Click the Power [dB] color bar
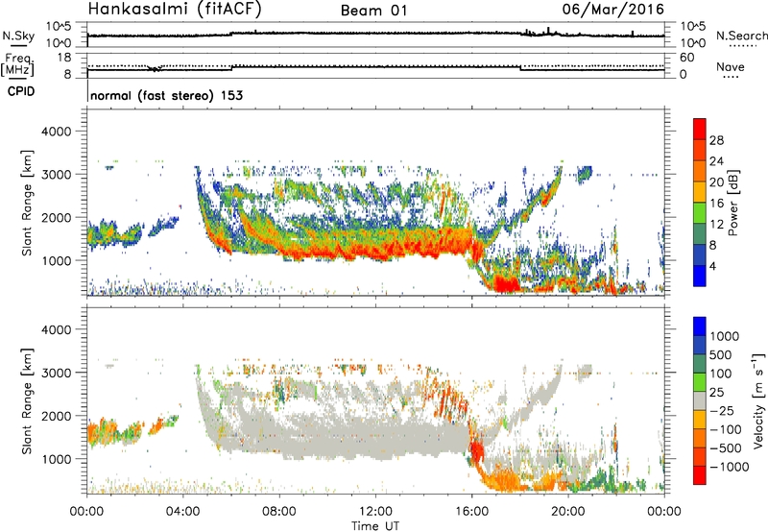Image resolution: width=768 pixels, height=532 pixels. point(700,203)
